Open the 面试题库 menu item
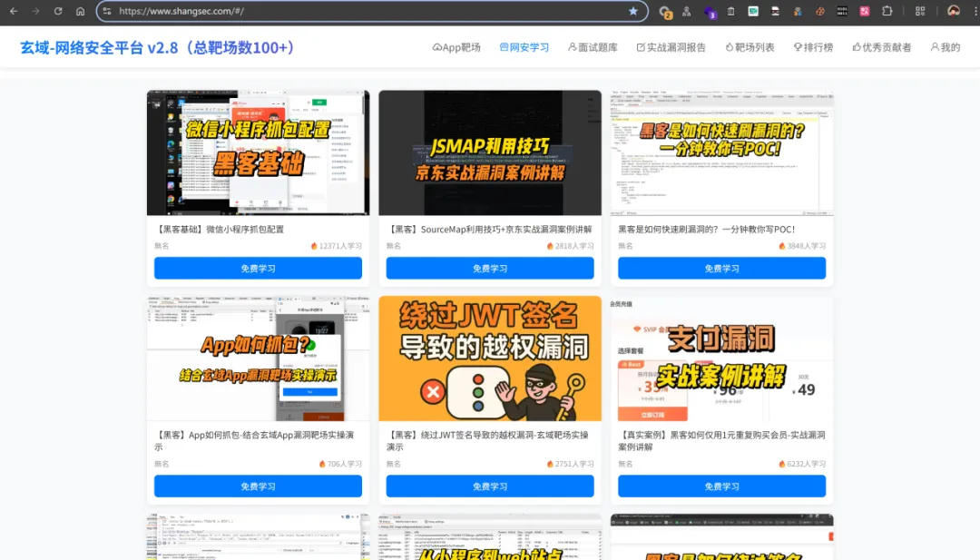This screenshot has height=560, width=980. (593, 47)
